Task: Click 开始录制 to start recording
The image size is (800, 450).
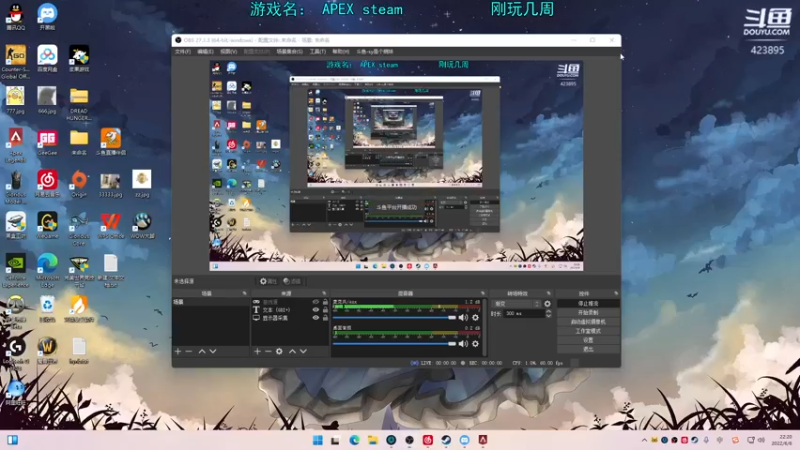Action: (x=588, y=312)
